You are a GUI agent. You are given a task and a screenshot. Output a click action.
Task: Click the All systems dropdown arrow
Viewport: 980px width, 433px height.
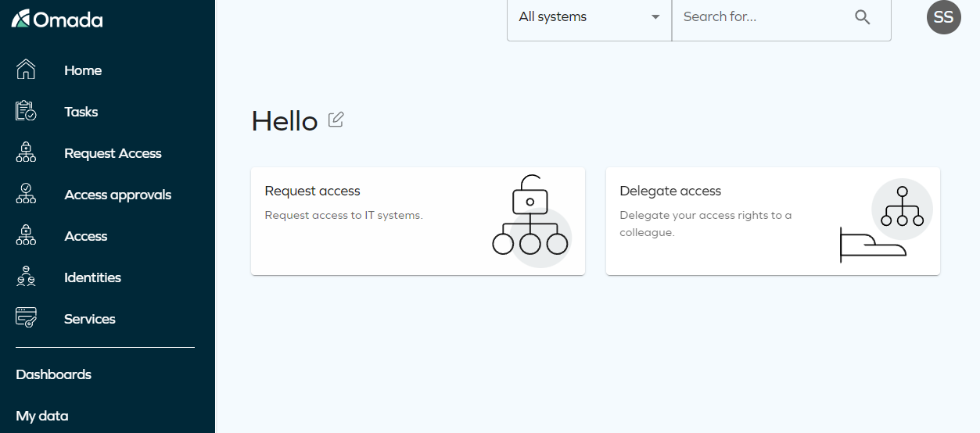tap(655, 17)
